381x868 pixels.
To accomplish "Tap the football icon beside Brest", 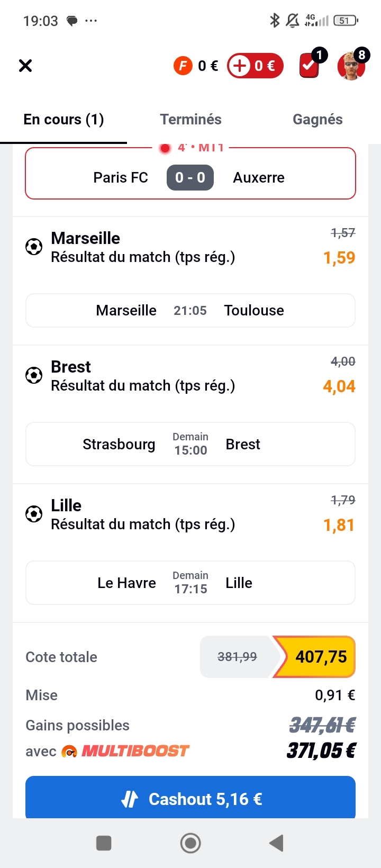I will coord(34,375).
